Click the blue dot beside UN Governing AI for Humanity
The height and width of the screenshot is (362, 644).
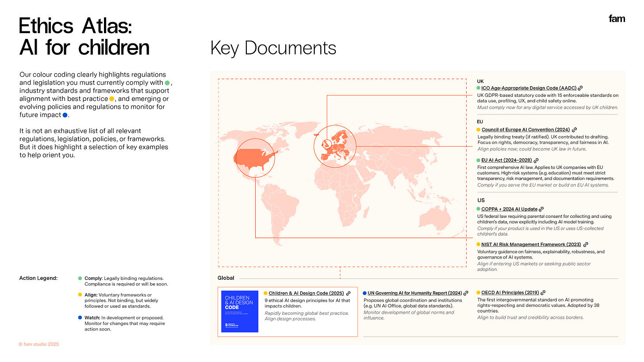click(x=364, y=293)
